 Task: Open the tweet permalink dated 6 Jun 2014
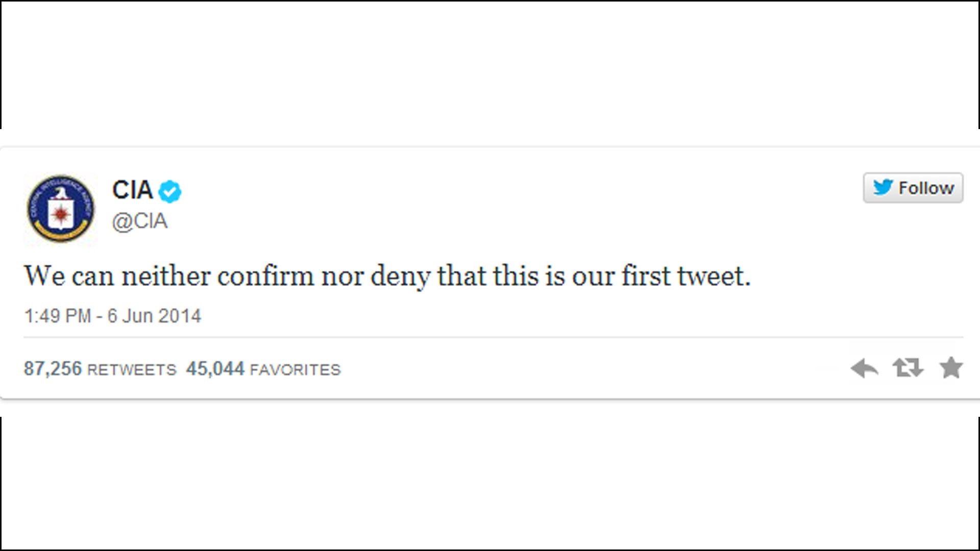113,315
